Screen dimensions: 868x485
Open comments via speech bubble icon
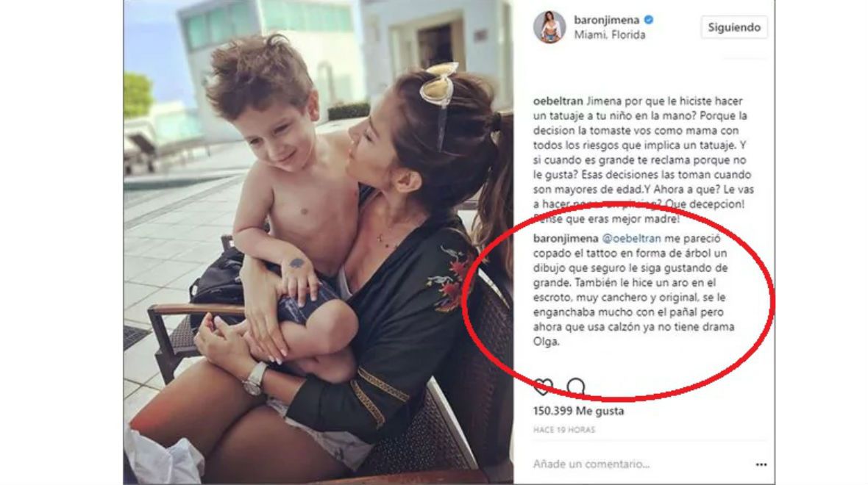pos(576,387)
